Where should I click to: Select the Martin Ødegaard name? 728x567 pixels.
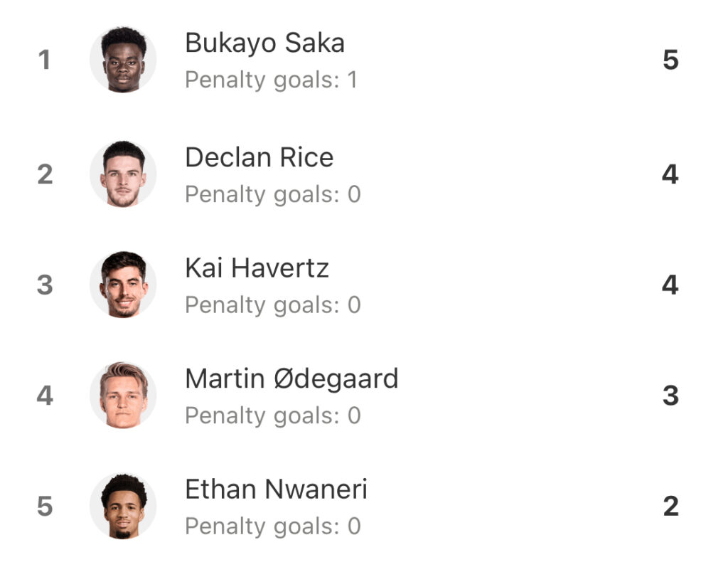coord(291,378)
